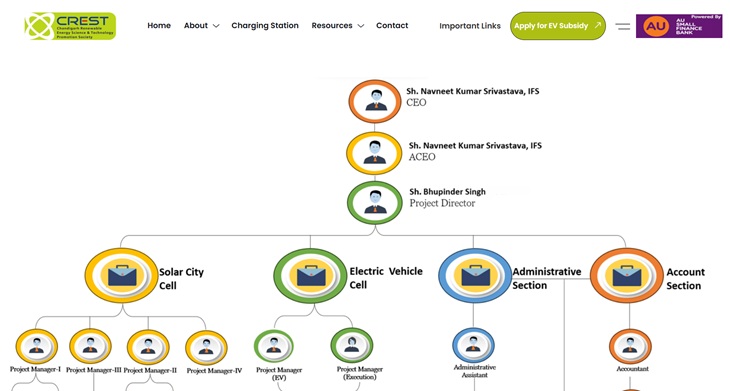Click the Project Manager (Execution) avatar
Image resolution: width=730 pixels, height=391 pixels.
pos(352,345)
